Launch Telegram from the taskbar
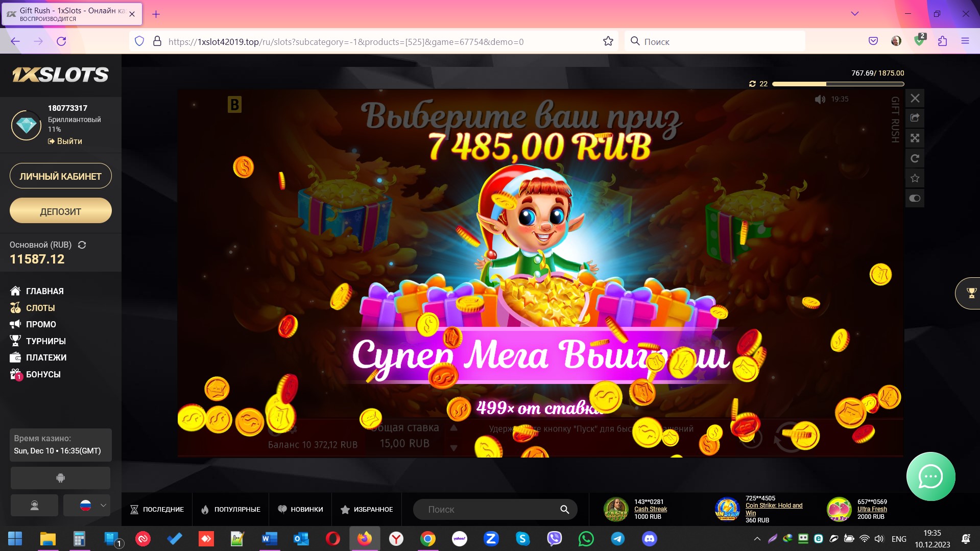980x551 pixels. tap(617, 539)
